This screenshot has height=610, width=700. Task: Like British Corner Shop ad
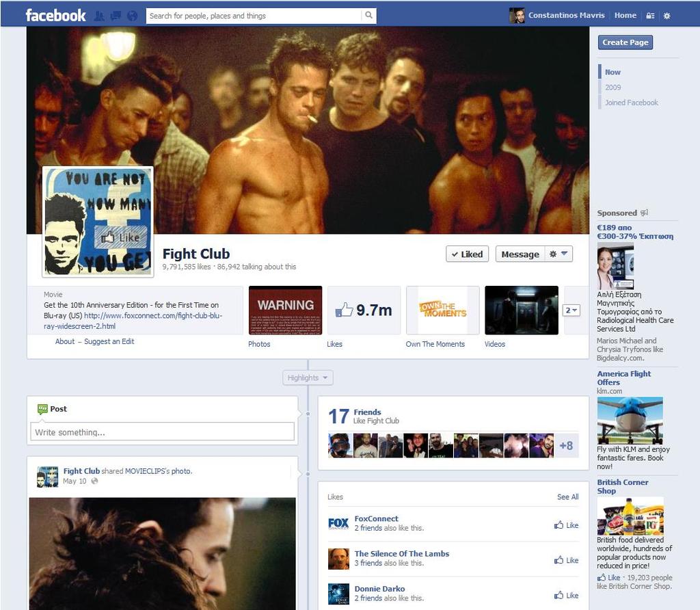click(x=609, y=577)
